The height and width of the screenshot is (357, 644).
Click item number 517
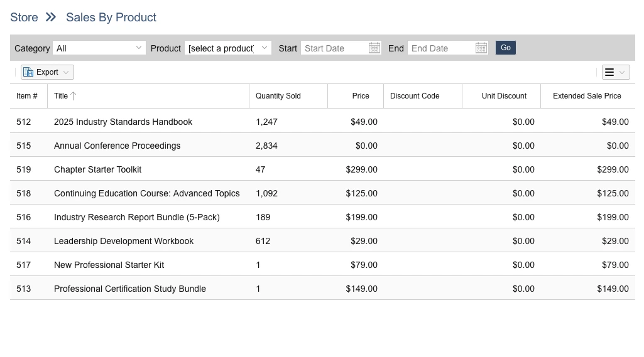click(x=23, y=265)
